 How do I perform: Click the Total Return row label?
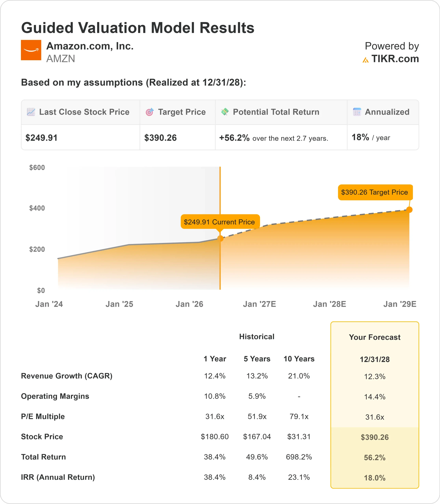click(44, 457)
